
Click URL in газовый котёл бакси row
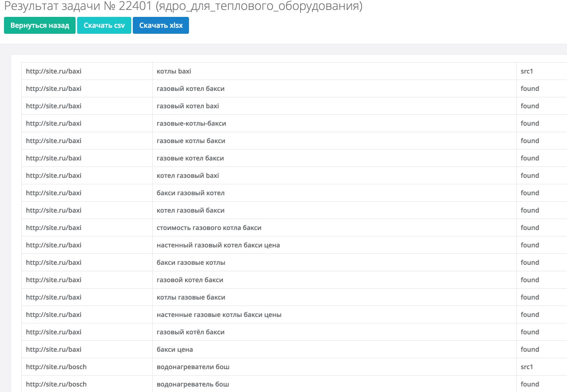pos(54,332)
